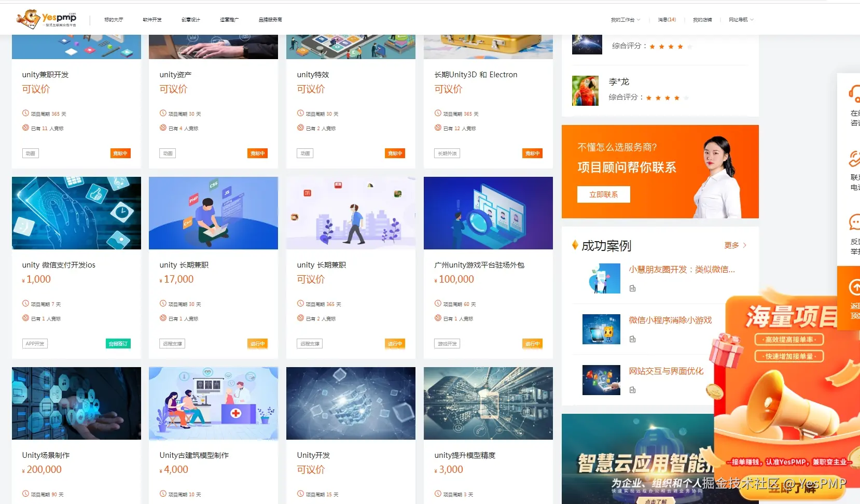Click the 智慧云应用 banner ad
This screenshot has width=860, height=504.
coord(637,459)
